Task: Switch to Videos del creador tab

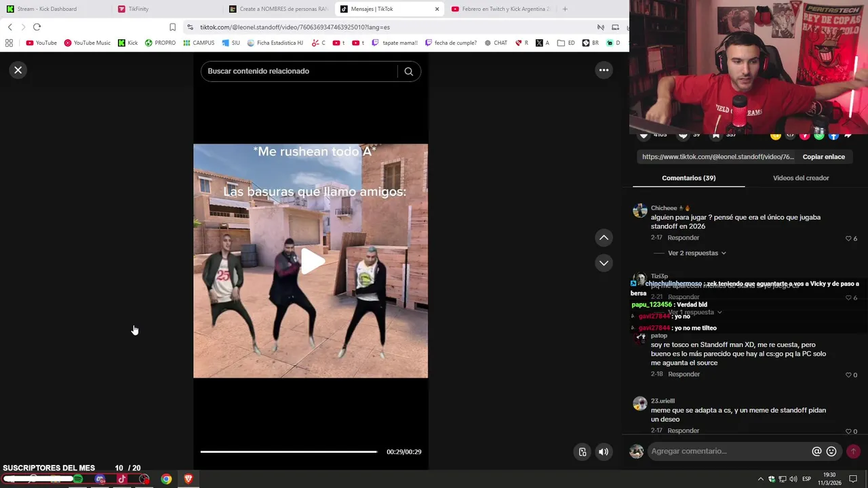Action: point(801,178)
